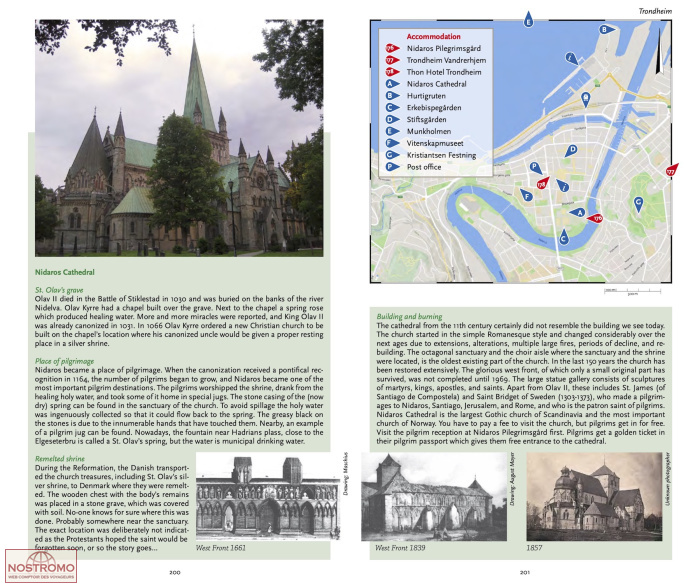Click the info marker beside red marker 178
The image size is (700, 588).
click(x=563, y=185)
